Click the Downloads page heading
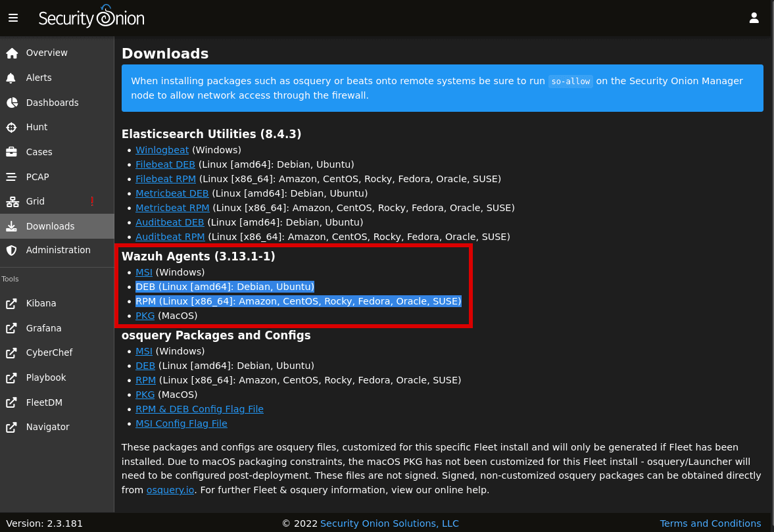 165,53
